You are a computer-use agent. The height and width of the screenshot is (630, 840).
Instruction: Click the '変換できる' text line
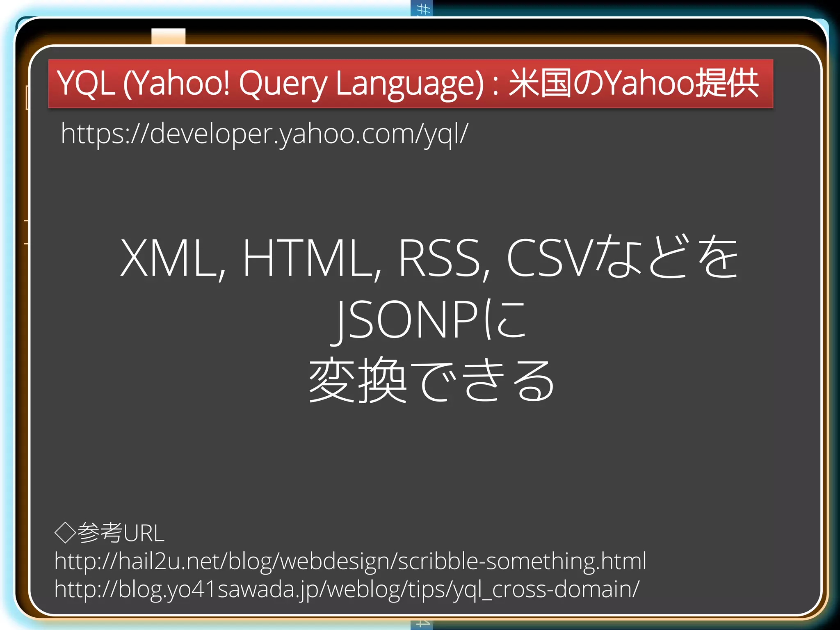click(431, 380)
